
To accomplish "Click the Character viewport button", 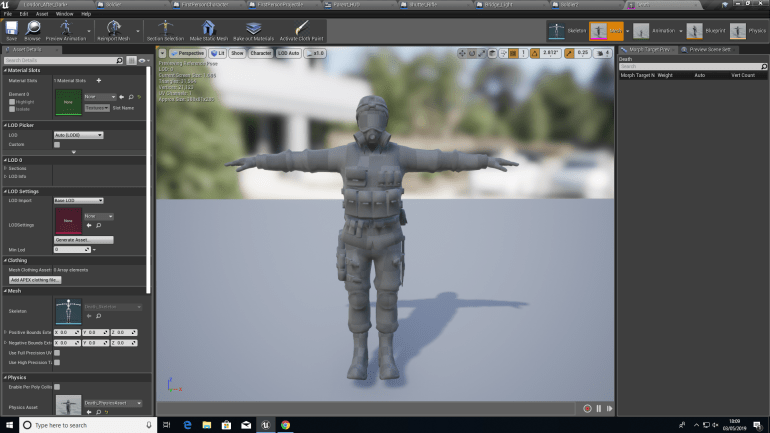I will point(260,53).
